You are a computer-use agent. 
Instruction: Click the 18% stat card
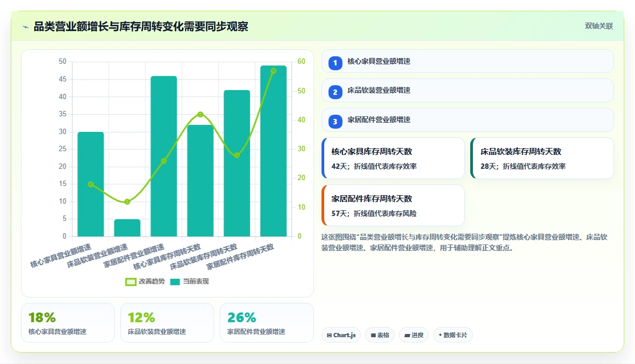point(68,323)
